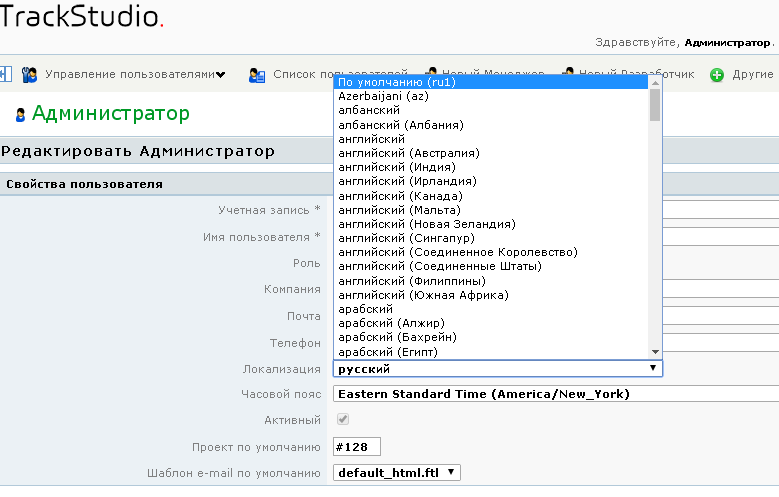This screenshot has height=497, width=779.
Task: Expand 'Управление пользователями' dropdown arrow
Action: pyautogui.click(x=221, y=75)
